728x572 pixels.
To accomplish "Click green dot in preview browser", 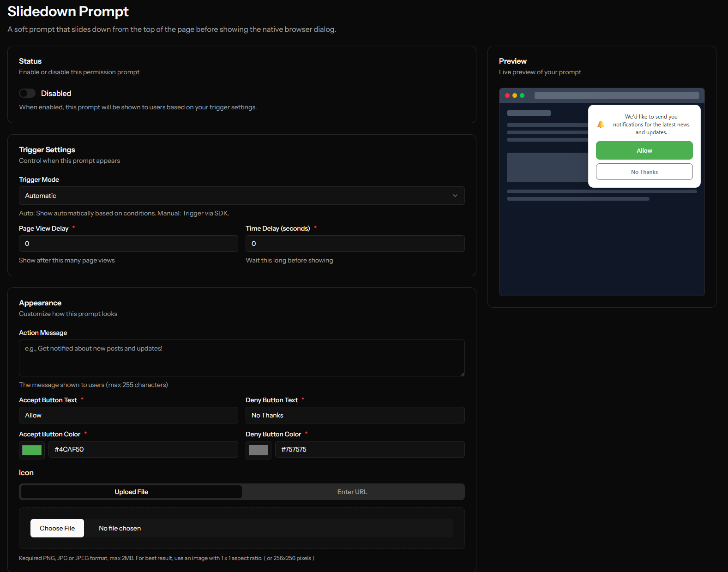I will (x=522, y=95).
